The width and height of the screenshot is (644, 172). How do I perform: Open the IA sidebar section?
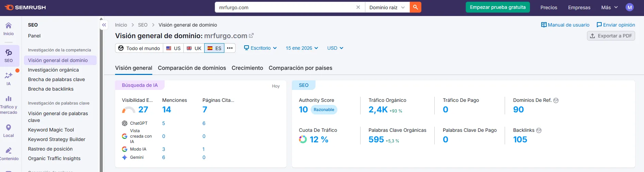(9, 79)
